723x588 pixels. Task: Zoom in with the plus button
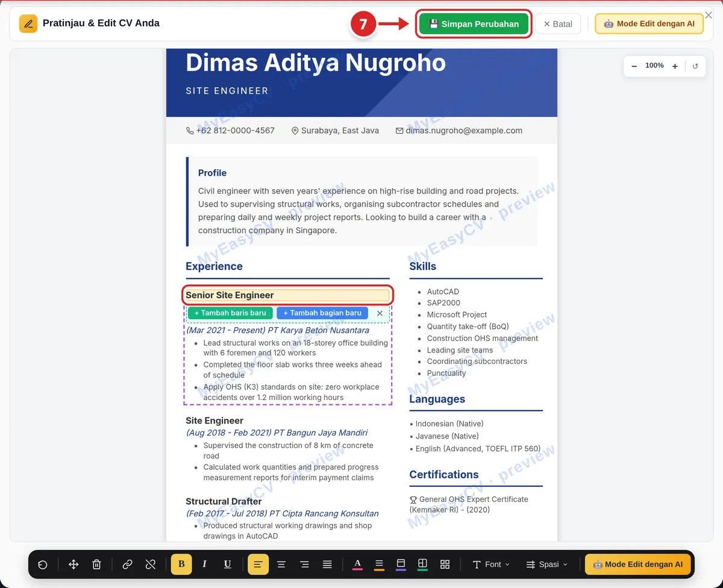point(675,66)
